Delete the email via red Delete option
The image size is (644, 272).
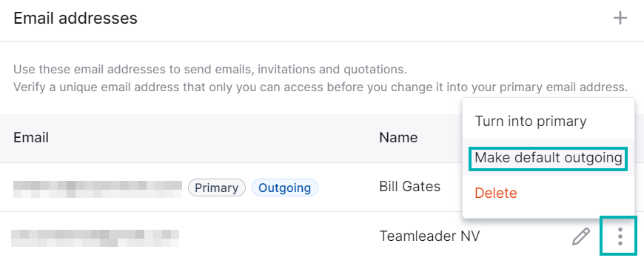tap(496, 193)
